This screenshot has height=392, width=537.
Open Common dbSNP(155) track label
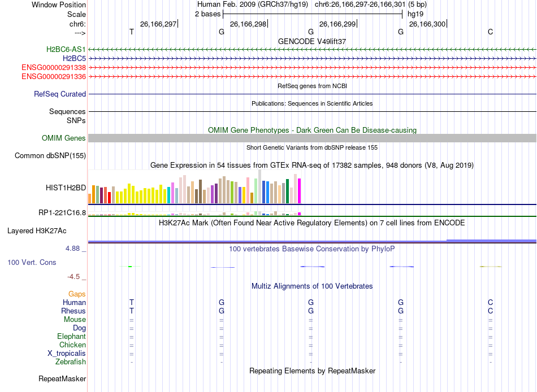(50, 155)
